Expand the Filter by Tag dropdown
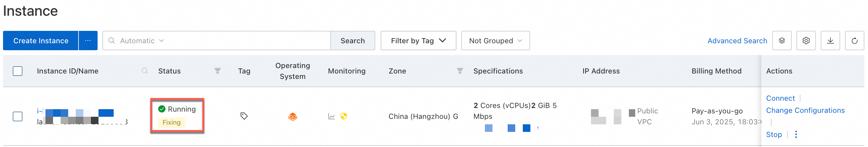The image size is (868, 147). [418, 41]
